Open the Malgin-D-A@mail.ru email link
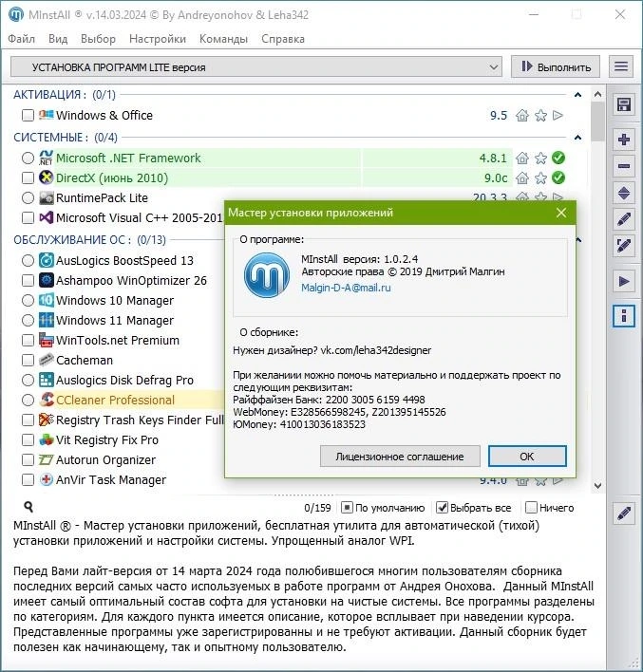 (346, 288)
